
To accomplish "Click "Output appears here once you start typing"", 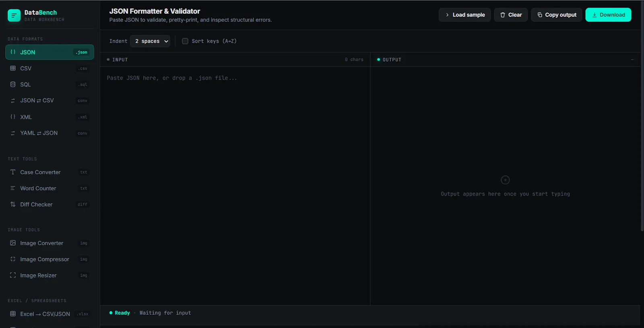I will click(x=505, y=194).
